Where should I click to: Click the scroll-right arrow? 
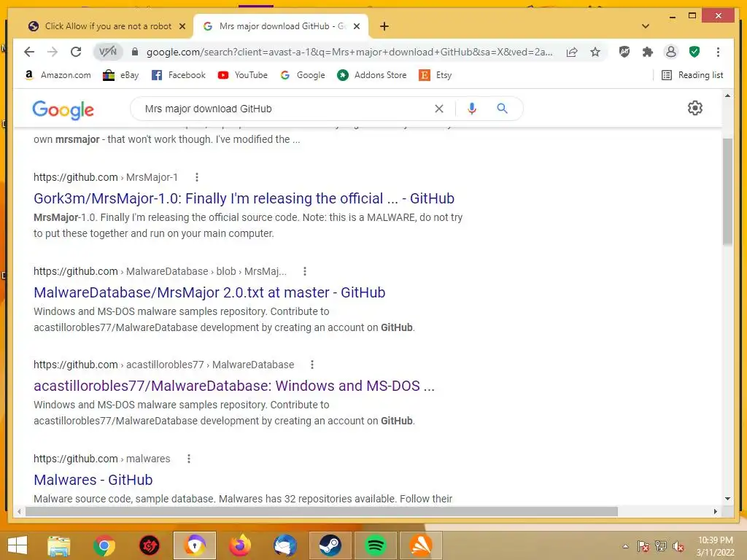point(715,511)
